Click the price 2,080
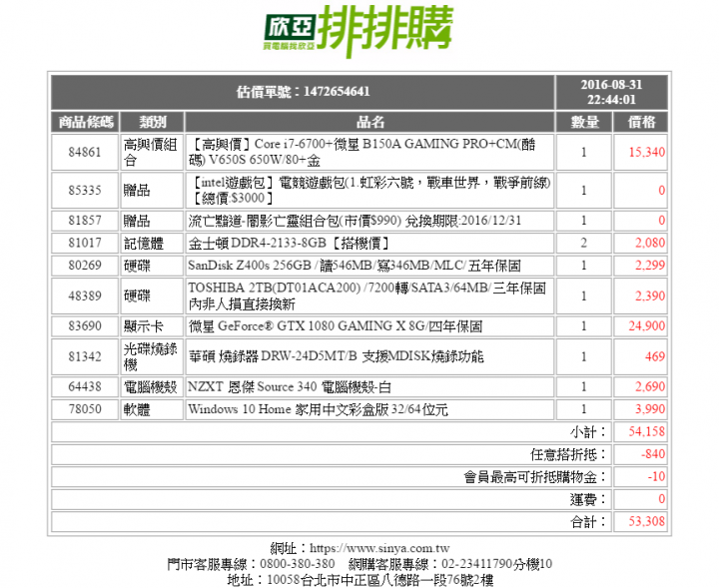This screenshot has height=588, width=719. click(650, 243)
